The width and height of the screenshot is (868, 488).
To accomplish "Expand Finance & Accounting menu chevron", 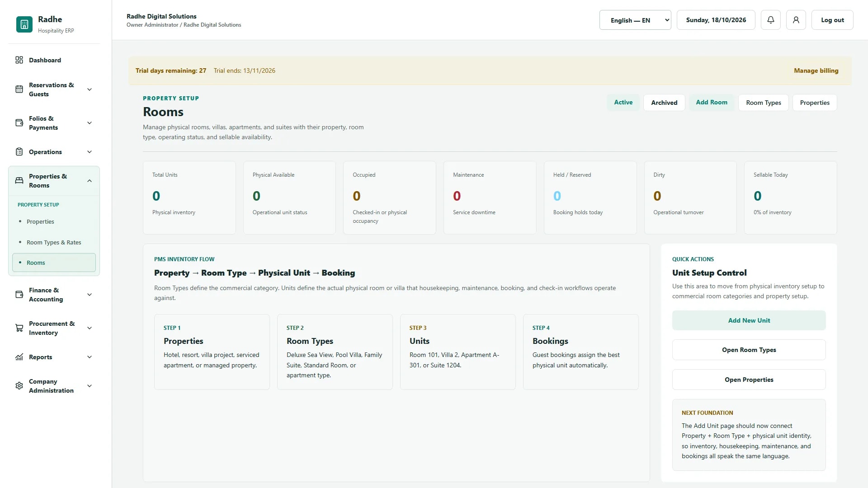I will click(90, 295).
